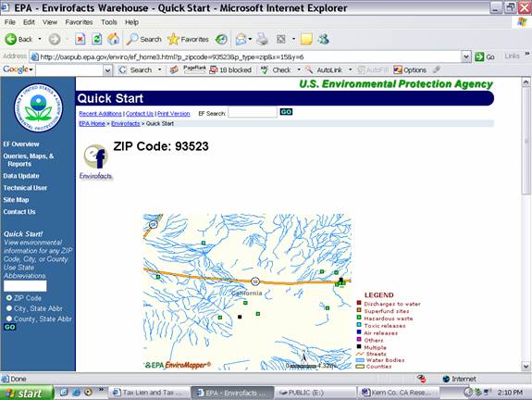532x400 pixels.
Task: Click the Forward navigation arrow icon
Action: [55, 40]
